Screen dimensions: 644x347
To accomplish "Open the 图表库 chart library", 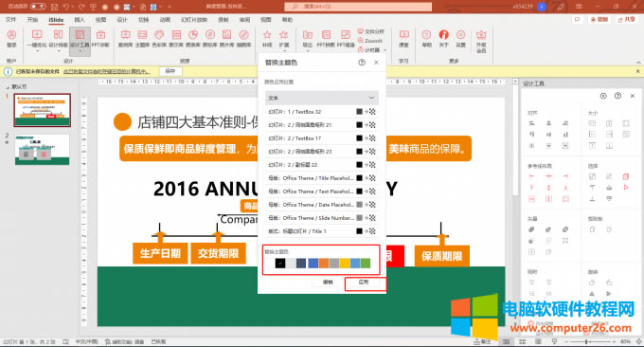I will pos(193,39).
